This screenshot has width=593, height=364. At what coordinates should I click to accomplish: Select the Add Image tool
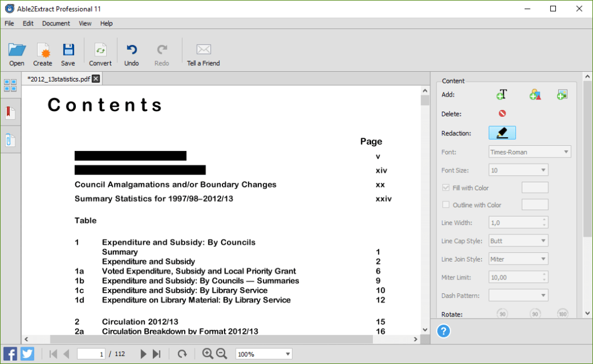coord(562,94)
